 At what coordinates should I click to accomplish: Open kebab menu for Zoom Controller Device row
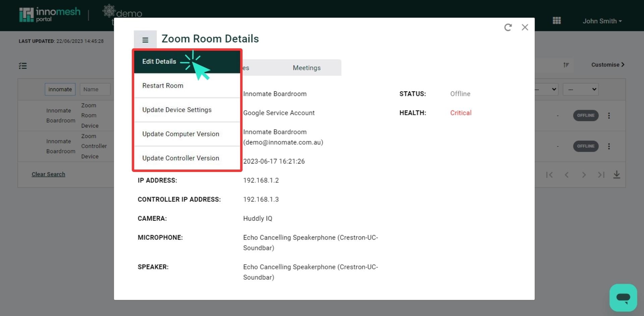pos(609,146)
